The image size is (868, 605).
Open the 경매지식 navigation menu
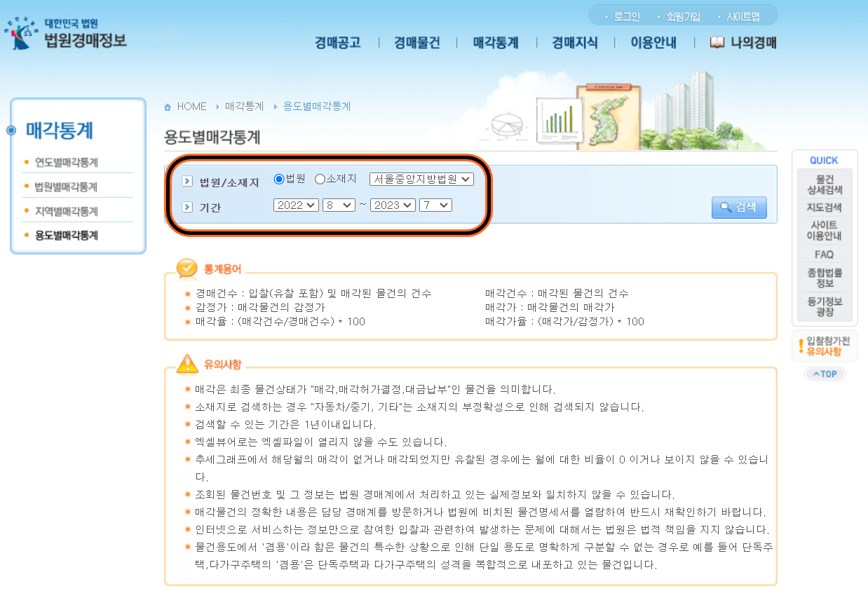pyautogui.click(x=573, y=42)
